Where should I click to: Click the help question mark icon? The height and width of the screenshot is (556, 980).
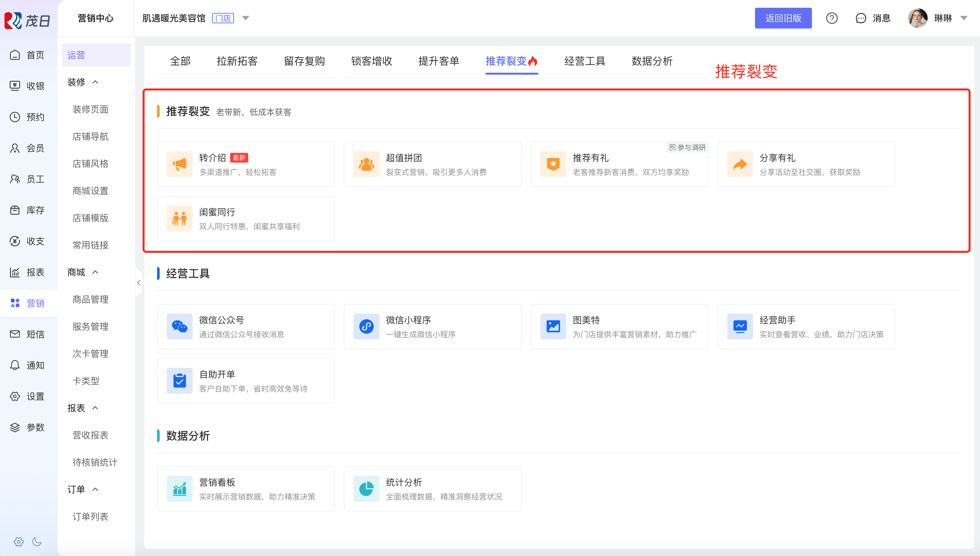[832, 18]
